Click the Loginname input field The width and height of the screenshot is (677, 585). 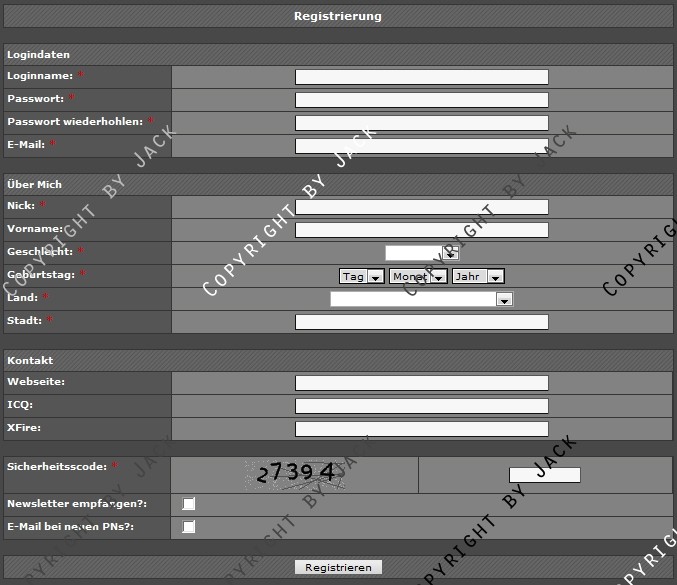422,77
